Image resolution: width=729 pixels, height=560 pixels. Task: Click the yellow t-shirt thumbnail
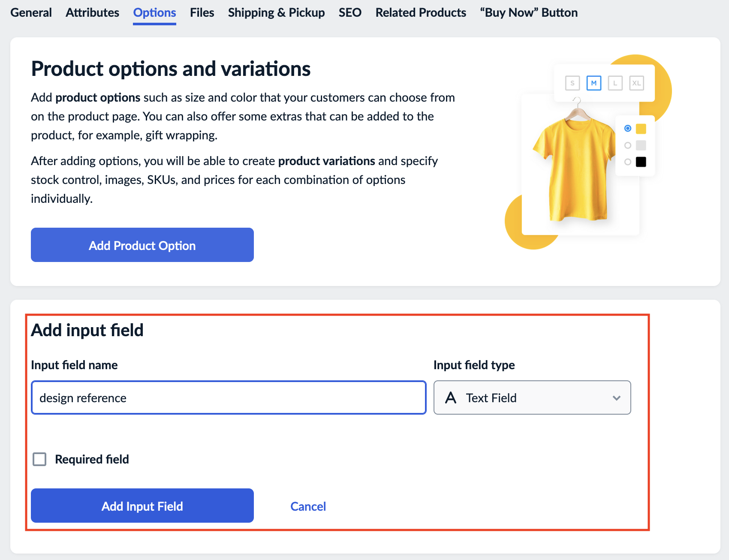575,163
